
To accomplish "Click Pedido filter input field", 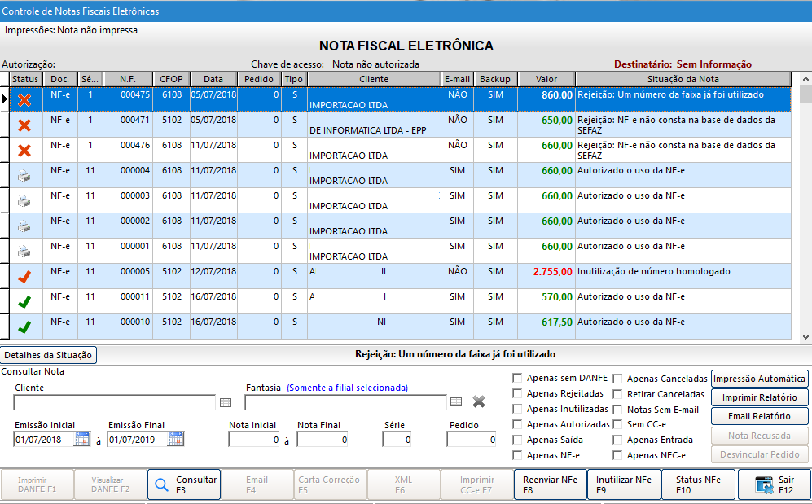I will (472, 440).
